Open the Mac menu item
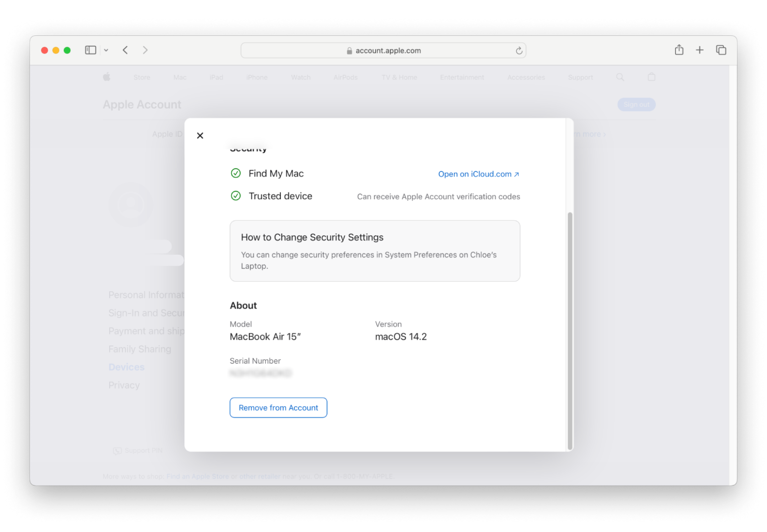This screenshot has height=532, width=767. point(180,78)
